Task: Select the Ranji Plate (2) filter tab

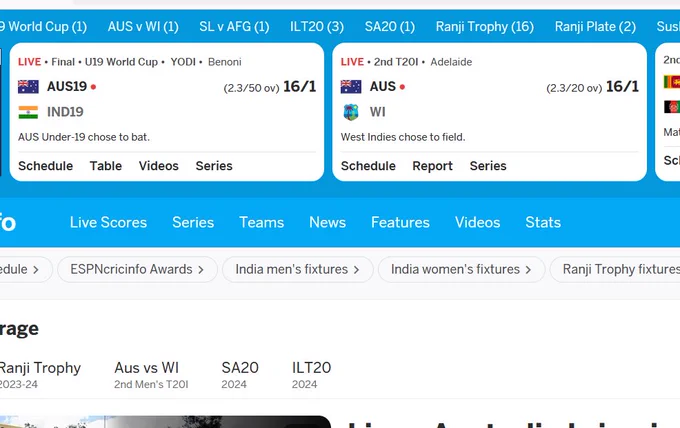Action: pos(595,26)
